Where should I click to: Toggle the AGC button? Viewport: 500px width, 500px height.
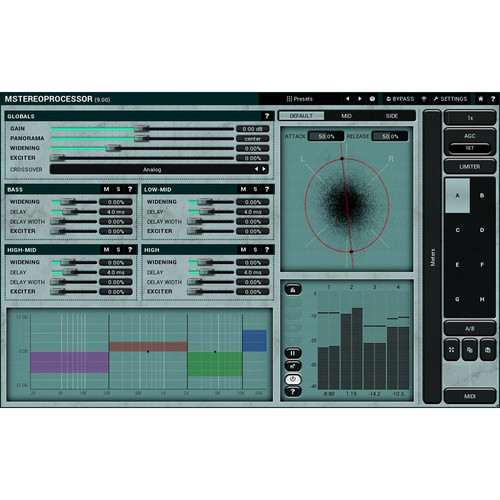470,136
